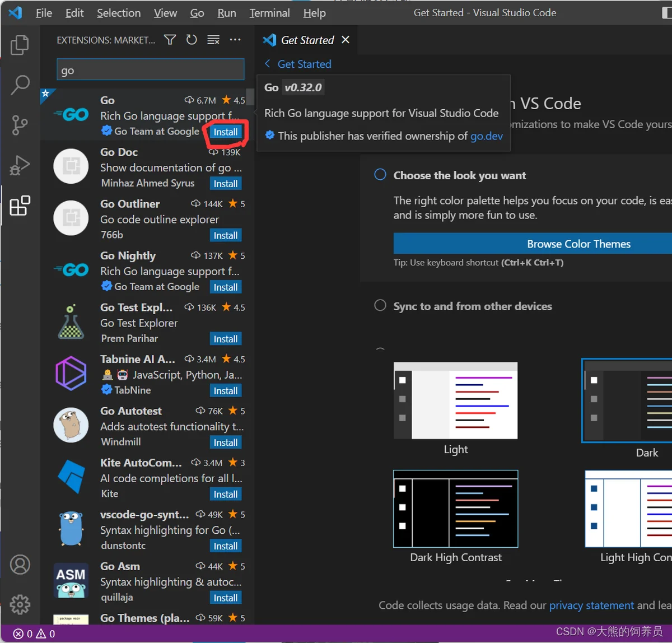Install the Go Asm extension

tap(226, 598)
